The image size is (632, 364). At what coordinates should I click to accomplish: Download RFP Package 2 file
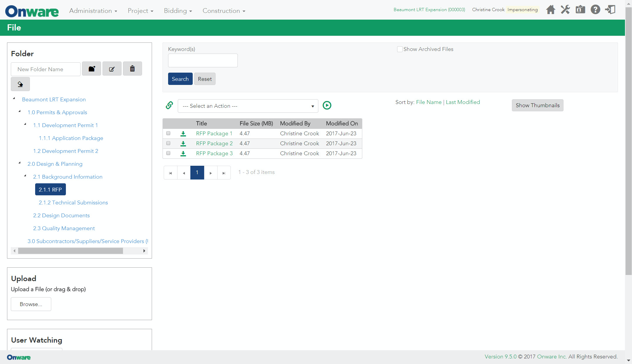click(x=183, y=143)
